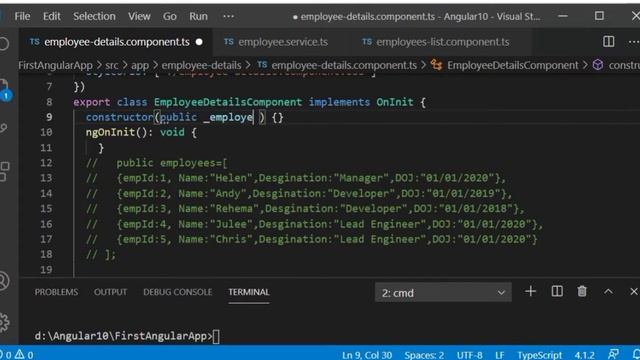Click 'Ln 9, Col 30' in status bar
This screenshot has width=640, height=360.
[x=367, y=355]
